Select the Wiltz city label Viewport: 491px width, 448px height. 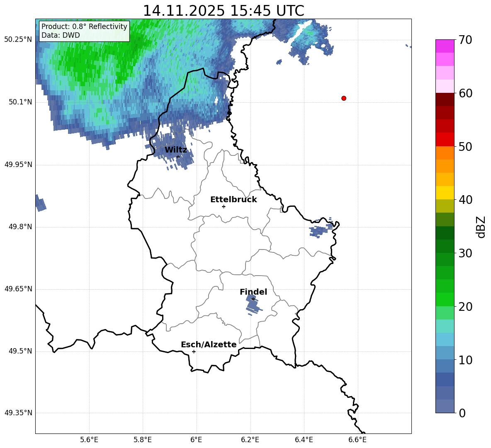click(176, 150)
